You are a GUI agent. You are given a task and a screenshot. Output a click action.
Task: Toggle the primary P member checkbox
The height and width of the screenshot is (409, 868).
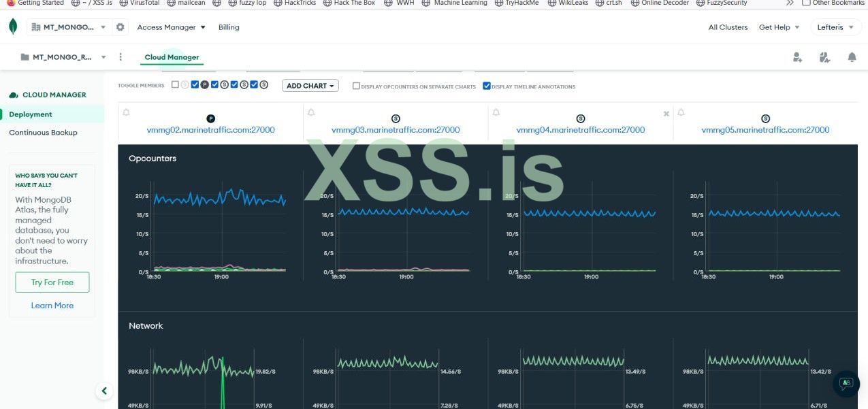coord(195,85)
